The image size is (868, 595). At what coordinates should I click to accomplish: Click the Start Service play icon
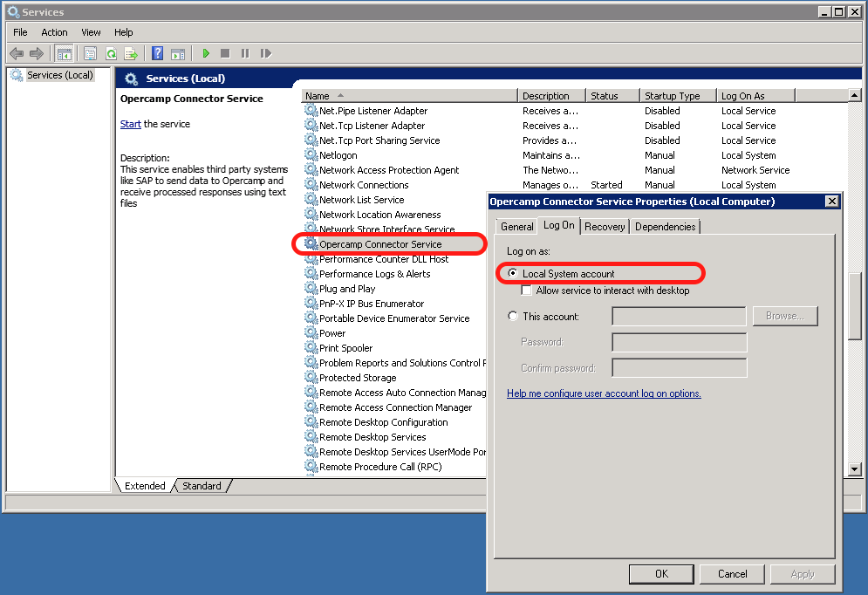point(207,53)
